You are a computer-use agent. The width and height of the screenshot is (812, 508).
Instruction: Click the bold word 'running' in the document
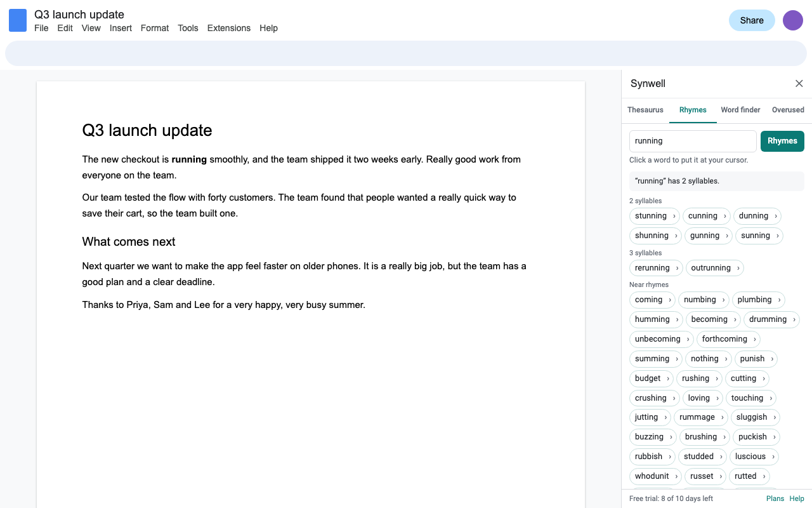tap(189, 159)
